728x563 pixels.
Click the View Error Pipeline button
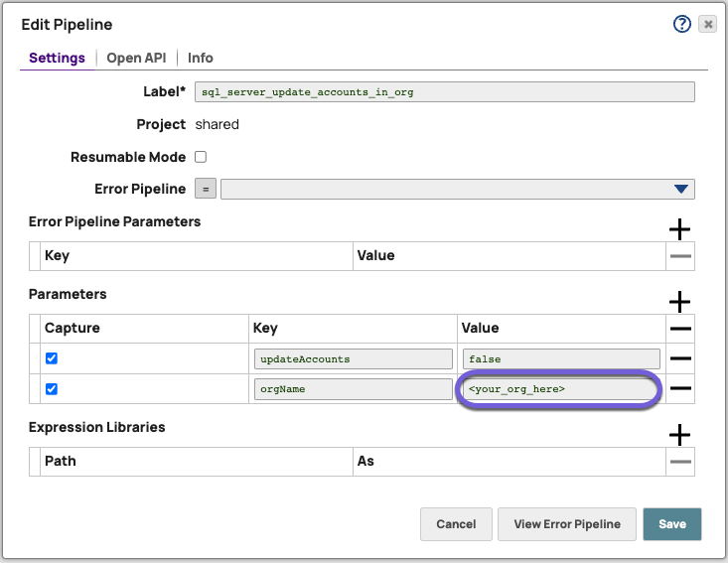tap(567, 524)
